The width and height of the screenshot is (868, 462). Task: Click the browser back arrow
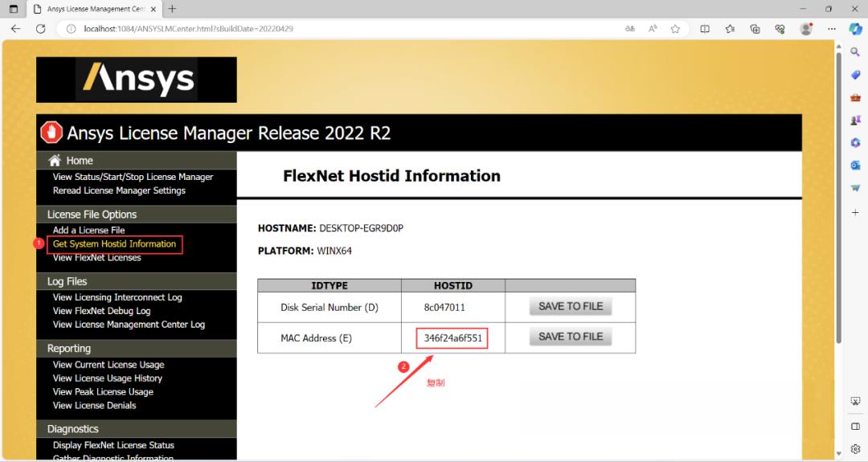(x=15, y=29)
